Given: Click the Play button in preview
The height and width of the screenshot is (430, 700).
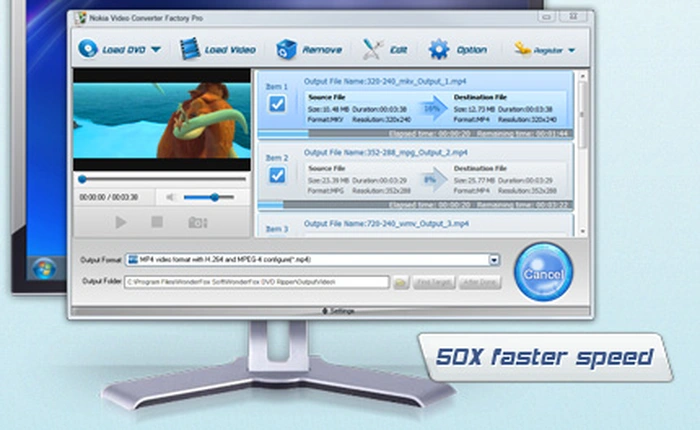Looking at the screenshot, I should (121, 222).
